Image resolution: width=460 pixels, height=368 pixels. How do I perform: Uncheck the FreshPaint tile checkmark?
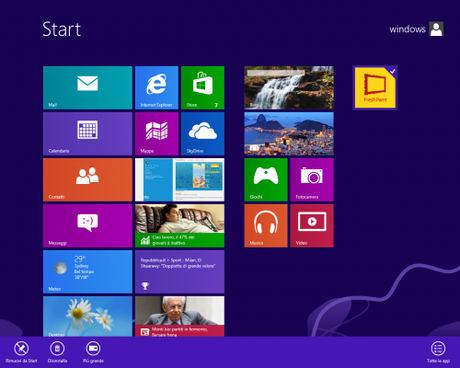[x=392, y=71]
